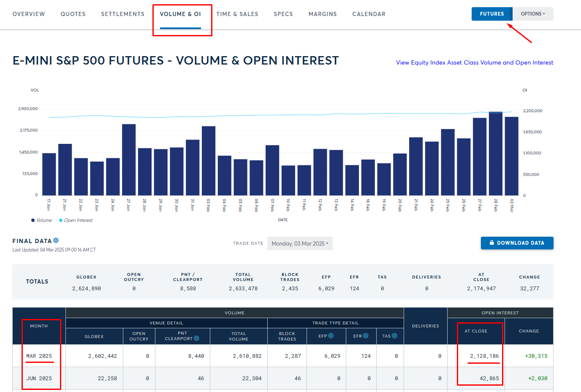Click the totals 2,633,478 total volume value

pos(243,289)
